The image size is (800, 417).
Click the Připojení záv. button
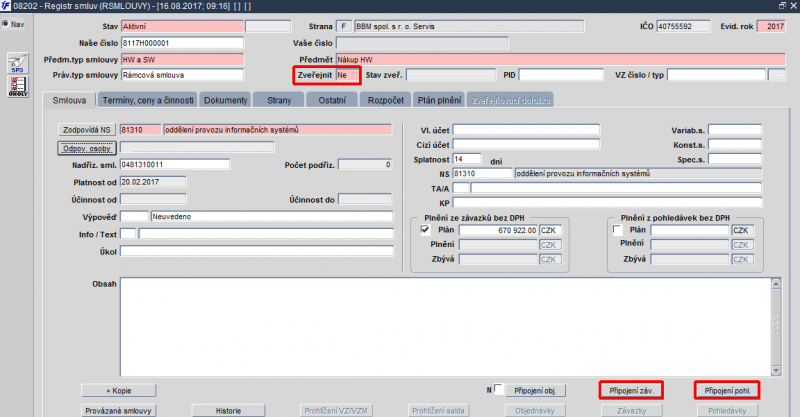(631, 390)
